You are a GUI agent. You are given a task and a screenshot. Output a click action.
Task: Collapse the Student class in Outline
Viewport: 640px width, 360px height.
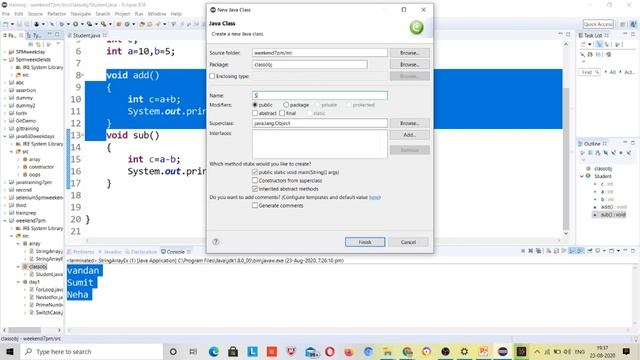pyautogui.click(x=582, y=176)
